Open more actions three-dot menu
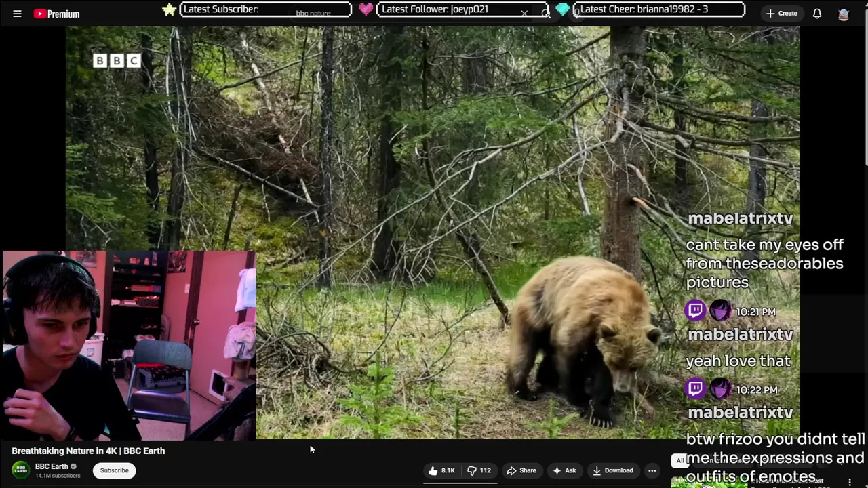Screen dimensions: 868x488 [x=652, y=470]
